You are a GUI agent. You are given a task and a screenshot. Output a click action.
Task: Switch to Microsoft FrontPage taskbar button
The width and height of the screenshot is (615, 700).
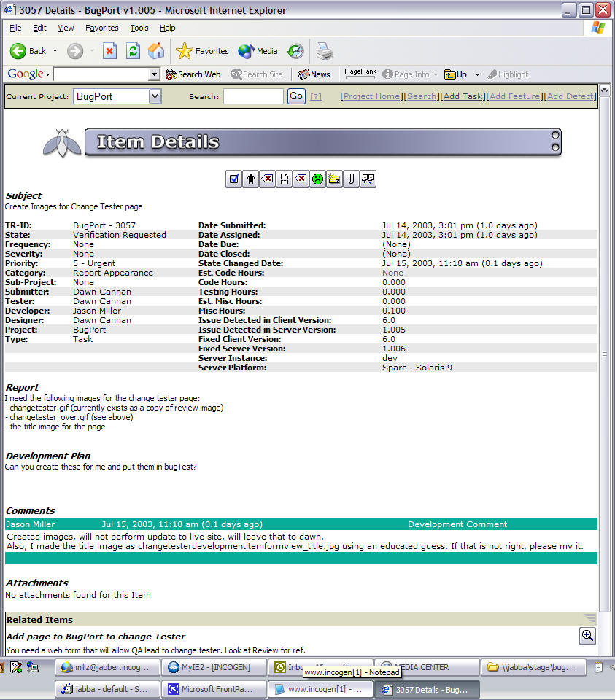pyautogui.click(x=214, y=689)
